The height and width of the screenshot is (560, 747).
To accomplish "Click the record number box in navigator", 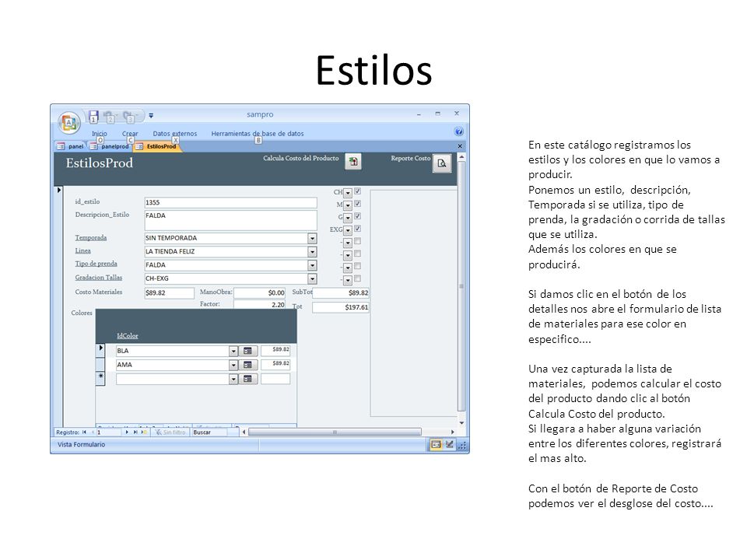I will pos(109,432).
